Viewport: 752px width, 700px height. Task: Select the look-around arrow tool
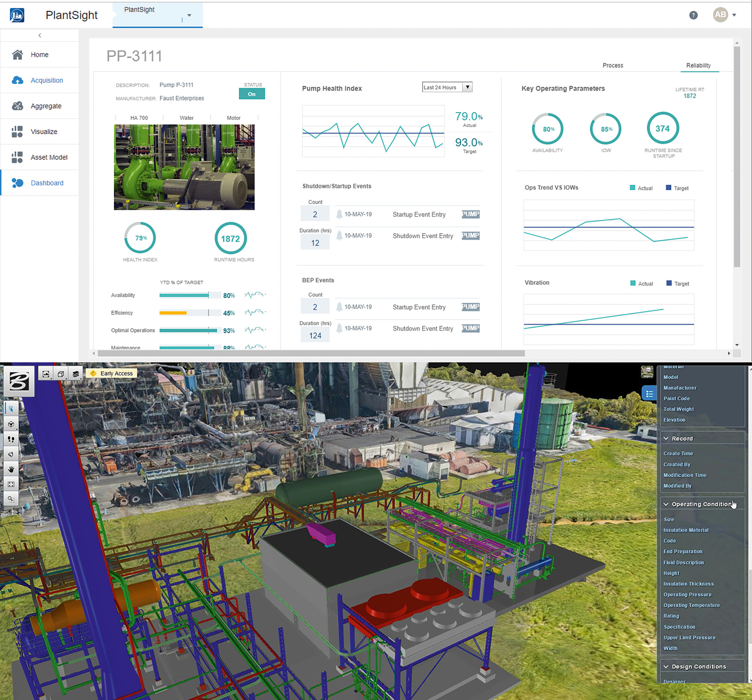pos(11,454)
